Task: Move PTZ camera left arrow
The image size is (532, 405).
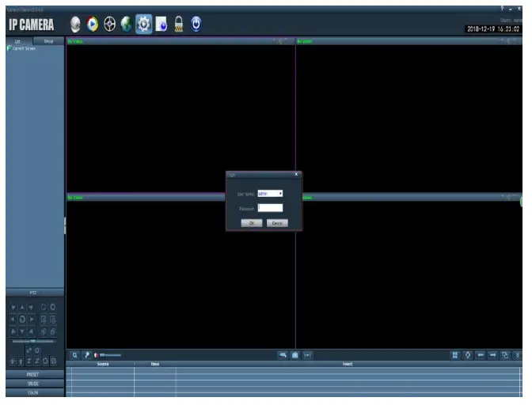Action: pyautogui.click(x=13, y=320)
